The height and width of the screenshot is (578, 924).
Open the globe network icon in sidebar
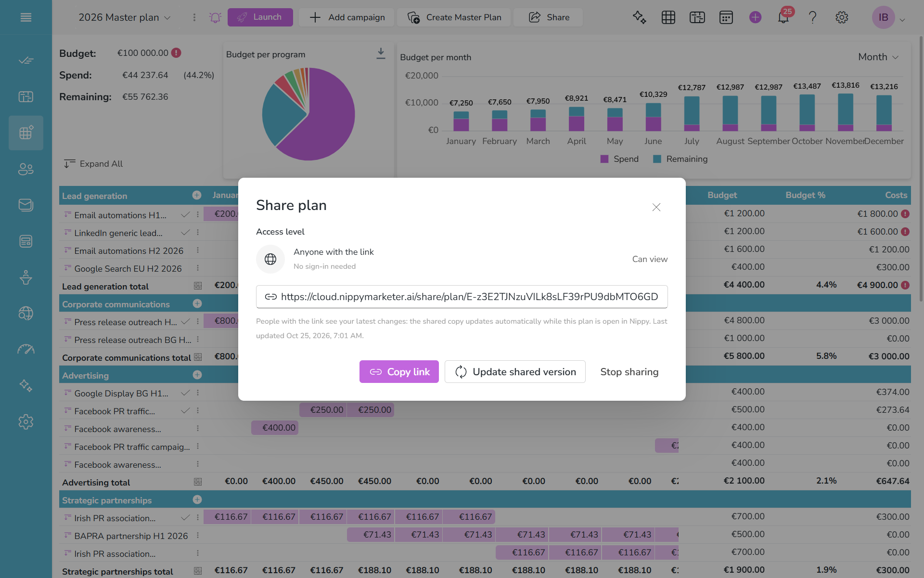pos(26,314)
